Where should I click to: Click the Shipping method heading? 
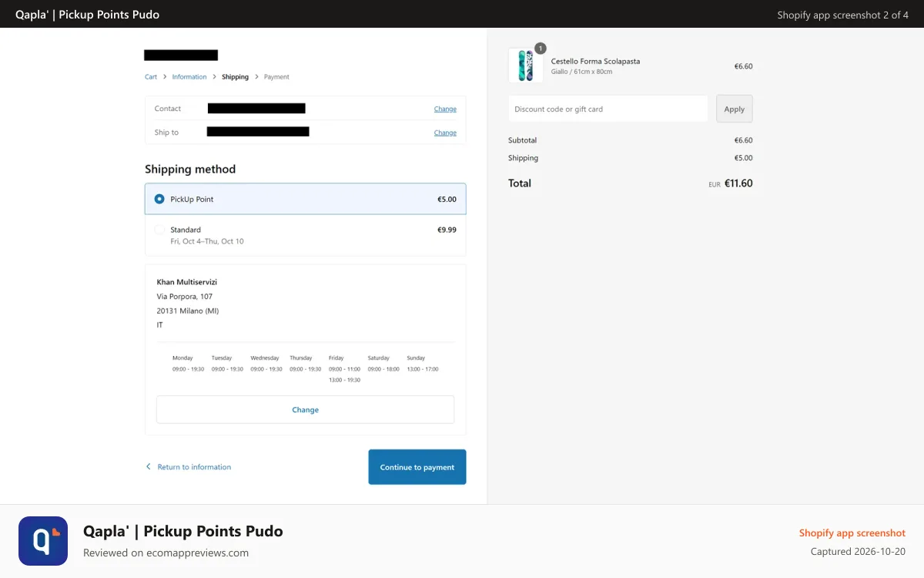click(x=190, y=169)
